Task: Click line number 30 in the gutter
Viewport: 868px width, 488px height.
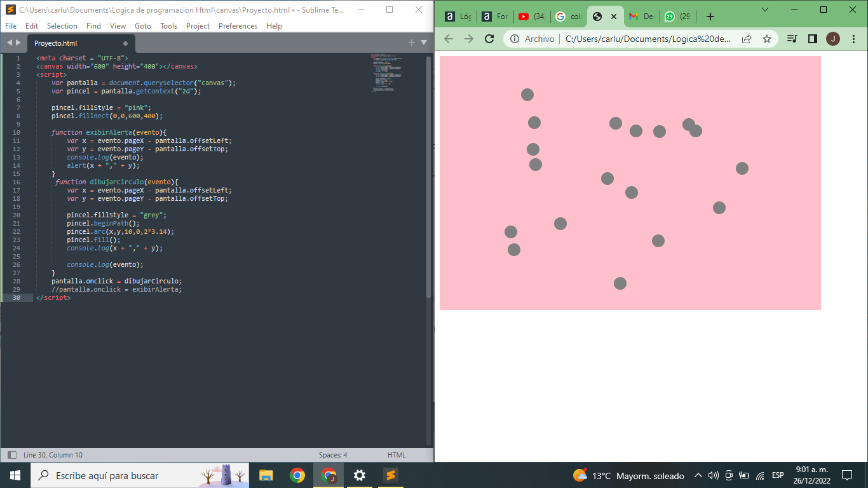Action: click(16, 297)
